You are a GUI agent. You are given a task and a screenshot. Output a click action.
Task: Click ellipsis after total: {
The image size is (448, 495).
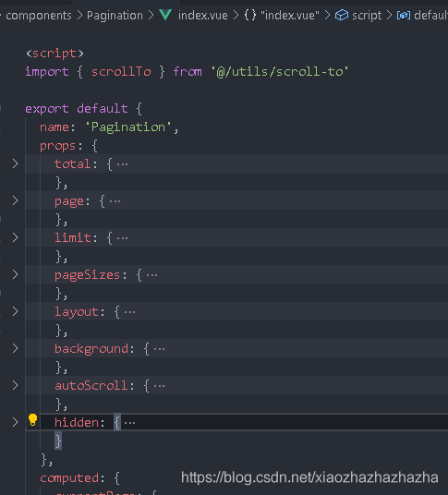(122, 164)
